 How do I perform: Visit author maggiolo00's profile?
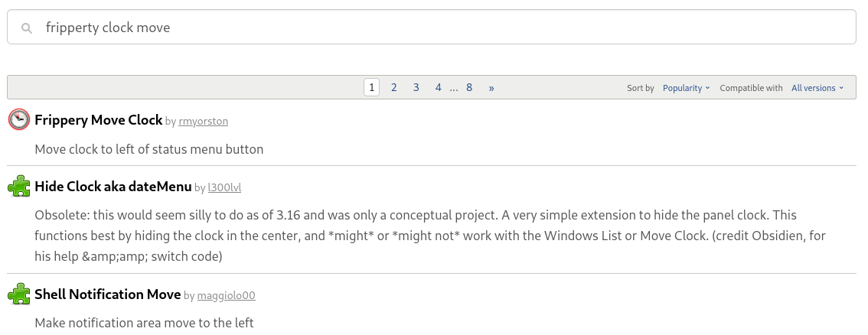[x=226, y=296]
